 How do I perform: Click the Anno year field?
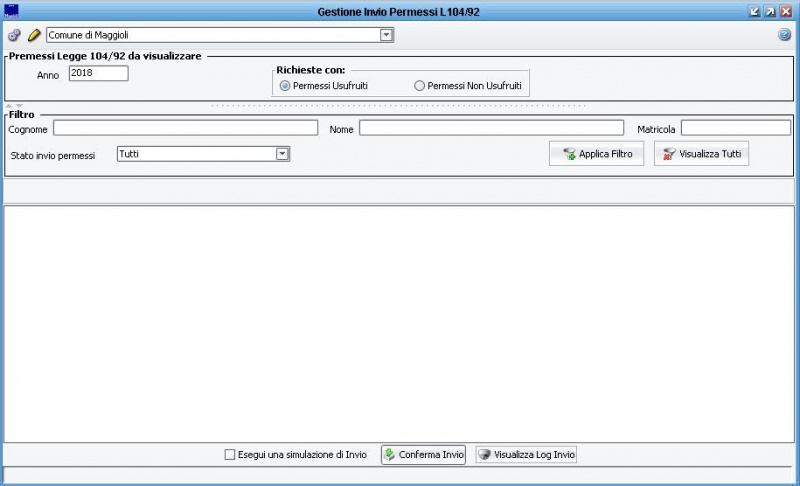98,73
